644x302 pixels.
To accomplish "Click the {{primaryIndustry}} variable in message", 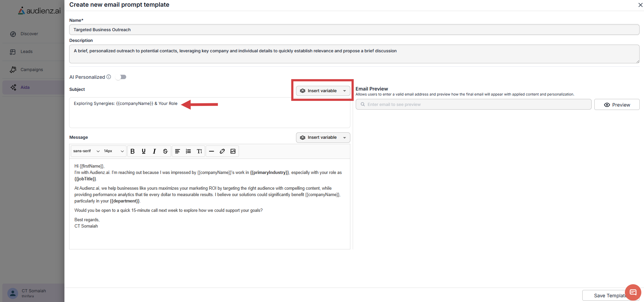I will click(269, 173).
